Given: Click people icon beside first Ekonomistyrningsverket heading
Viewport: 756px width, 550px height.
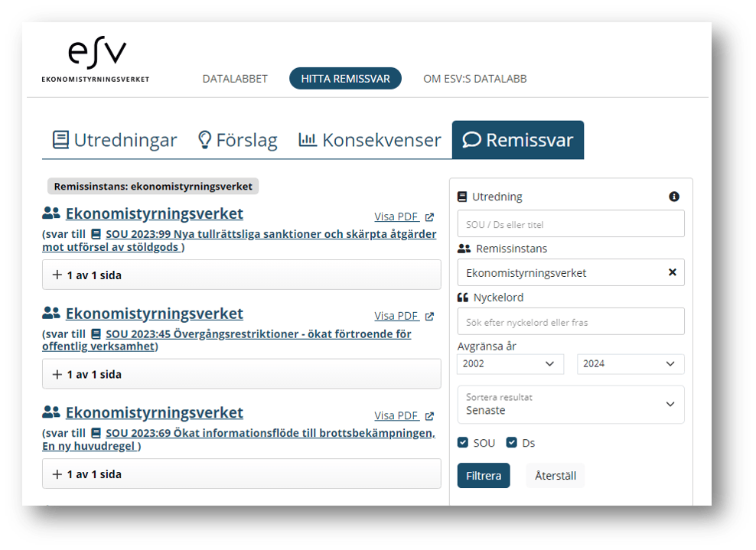Looking at the screenshot, I should coord(51,213).
